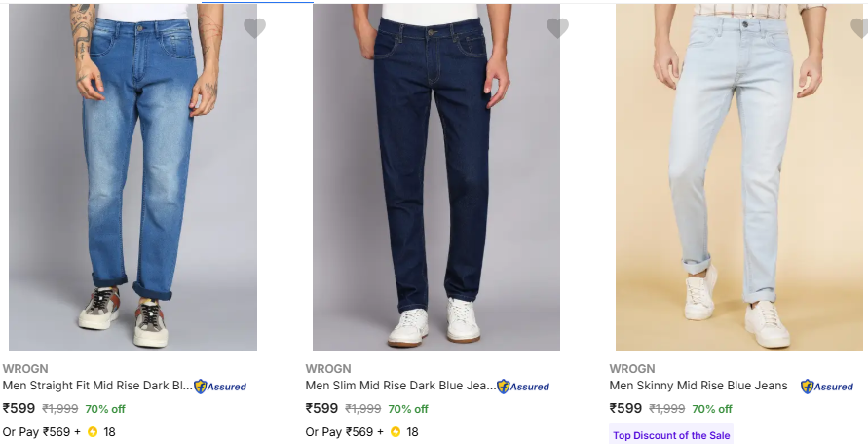Click Assured badge on Slim Mid Rise jeans

point(523,387)
